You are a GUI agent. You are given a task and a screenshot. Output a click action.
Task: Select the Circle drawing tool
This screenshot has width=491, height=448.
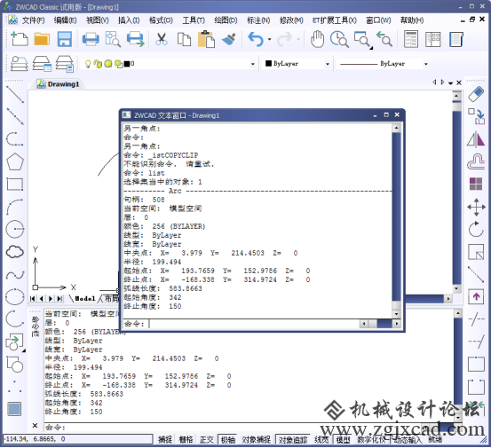[15, 229]
